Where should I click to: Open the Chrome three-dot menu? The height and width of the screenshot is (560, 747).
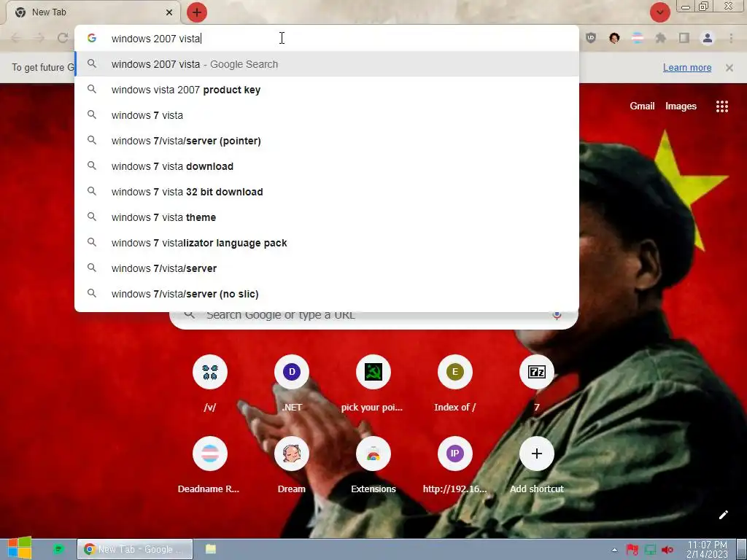click(x=731, y=38)
